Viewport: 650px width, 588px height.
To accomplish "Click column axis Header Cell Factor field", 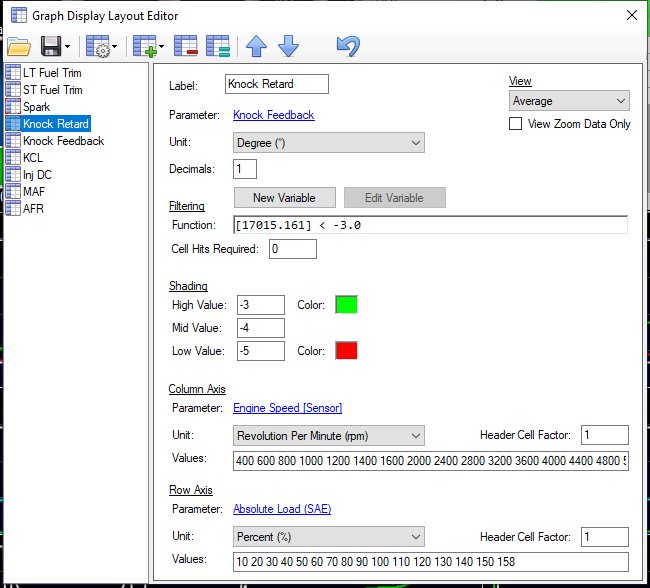I will pos(605,435).
